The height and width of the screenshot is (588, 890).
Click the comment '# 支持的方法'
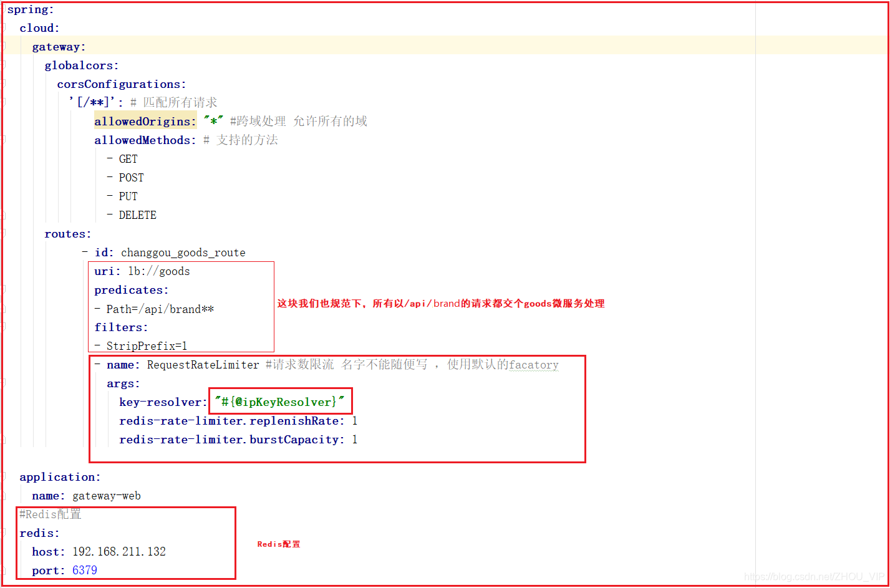pos(241,140)
